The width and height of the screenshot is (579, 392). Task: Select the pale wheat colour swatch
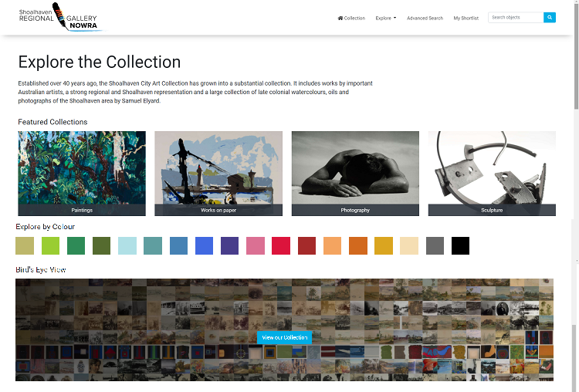tap(409, 246)
